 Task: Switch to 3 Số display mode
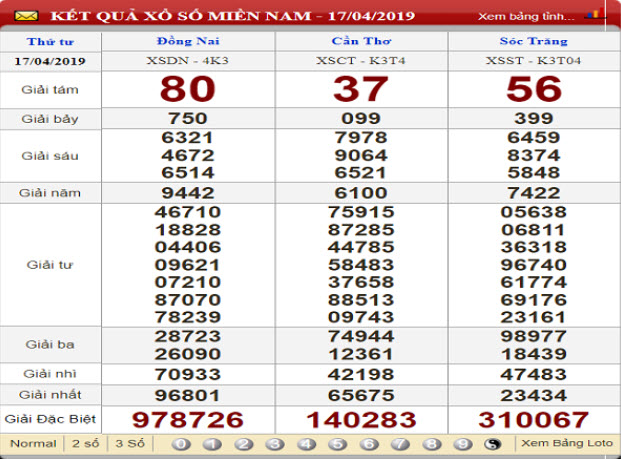pyautogui.click(x=129, y=443)
